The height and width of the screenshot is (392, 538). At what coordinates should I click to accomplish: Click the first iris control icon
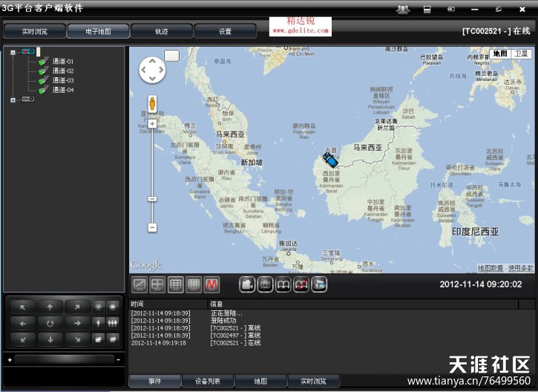98,307
